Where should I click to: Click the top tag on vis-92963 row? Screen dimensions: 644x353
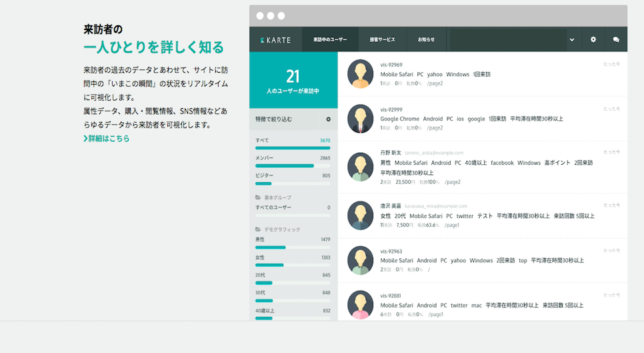(523, 260)
